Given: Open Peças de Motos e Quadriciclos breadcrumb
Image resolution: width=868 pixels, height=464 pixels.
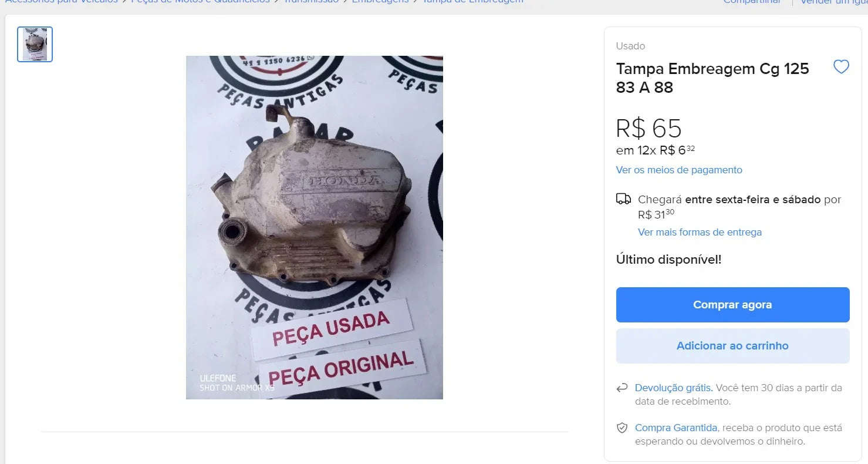Looking at the screenshot, I should click(201, 2).
